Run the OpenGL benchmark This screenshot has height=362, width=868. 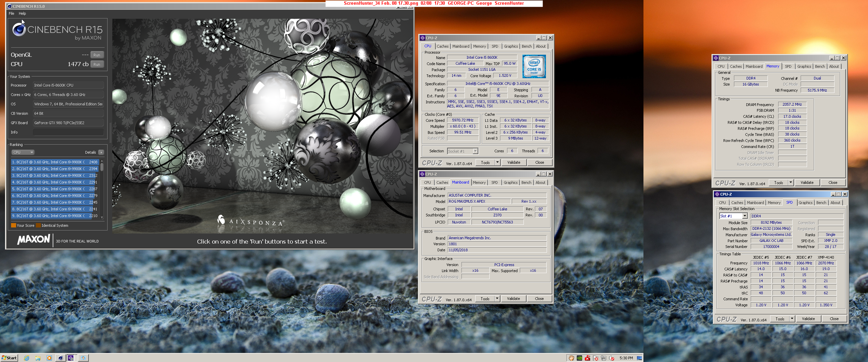[x=97, y=55]
